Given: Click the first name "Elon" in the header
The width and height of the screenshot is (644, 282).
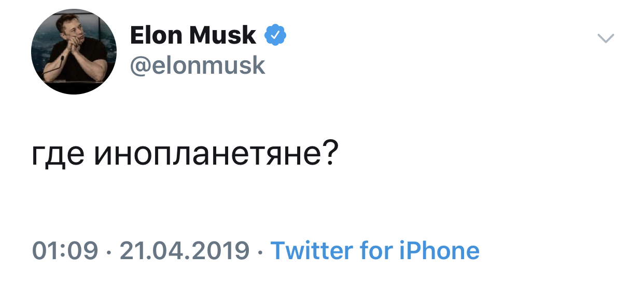Looking at the screenshot, I should [155, 35].
